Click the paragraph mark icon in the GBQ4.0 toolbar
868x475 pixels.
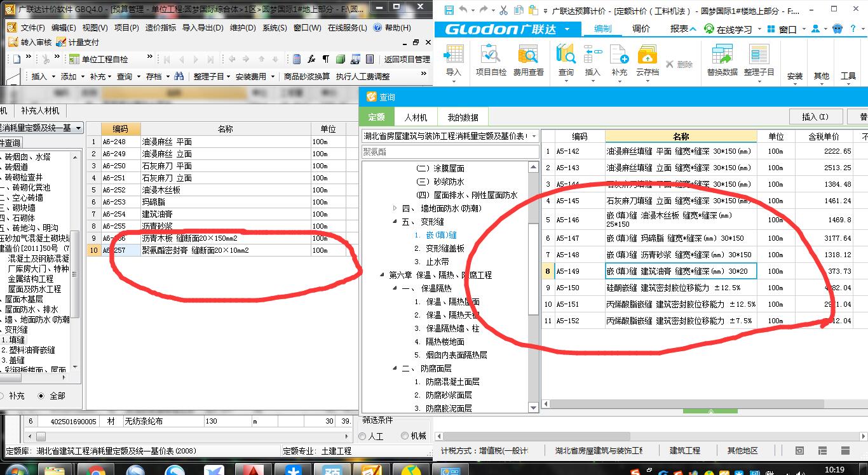[325, 59]
